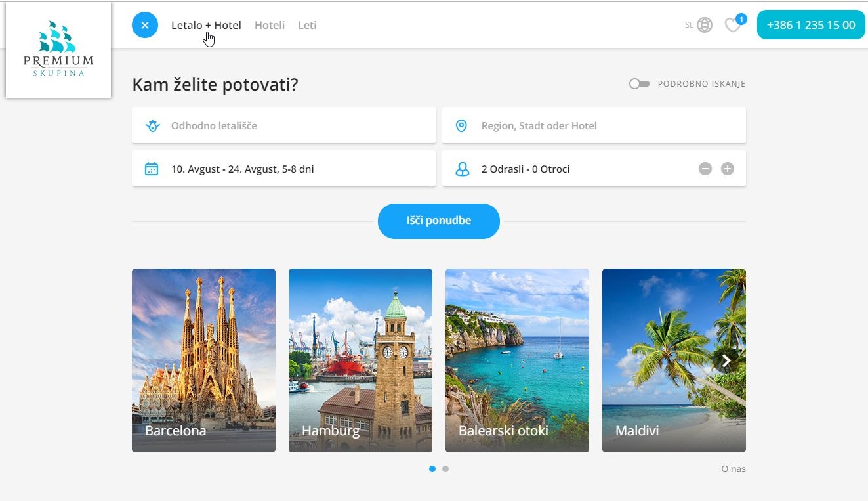
Task: Increase travelers with plus button
Action: point(728,169)
